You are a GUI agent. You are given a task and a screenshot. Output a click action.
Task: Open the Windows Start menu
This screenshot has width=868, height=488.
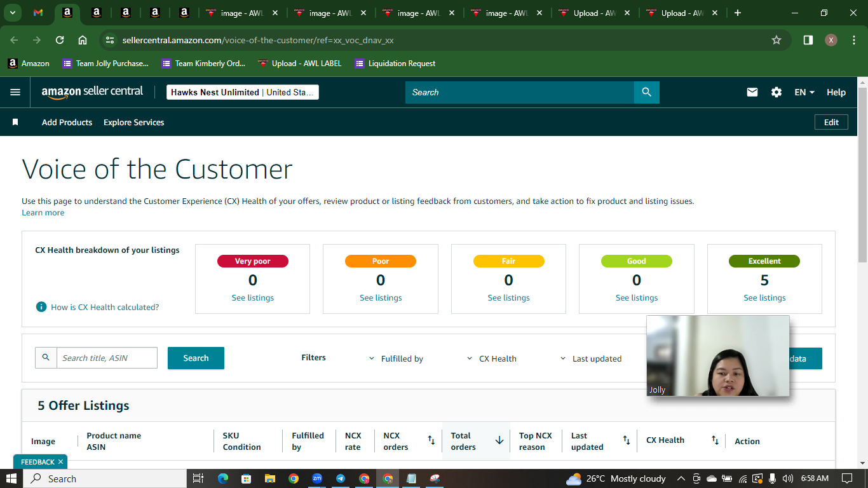[11, 478]
